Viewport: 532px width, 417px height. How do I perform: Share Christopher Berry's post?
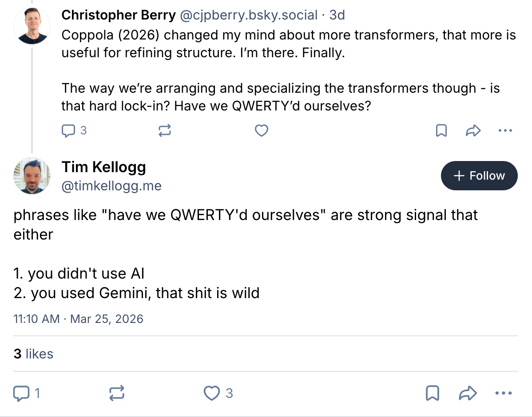tap(473, 130)
